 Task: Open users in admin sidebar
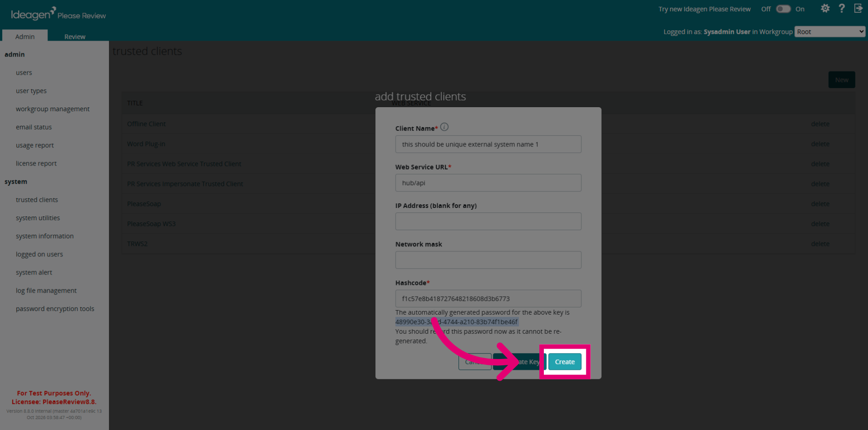[x=24, y=72]
